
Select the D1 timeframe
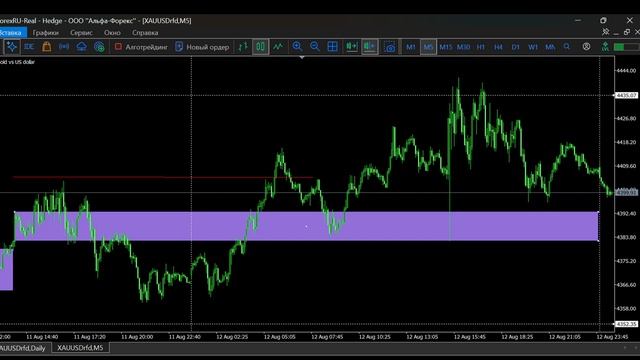point(516,47)
